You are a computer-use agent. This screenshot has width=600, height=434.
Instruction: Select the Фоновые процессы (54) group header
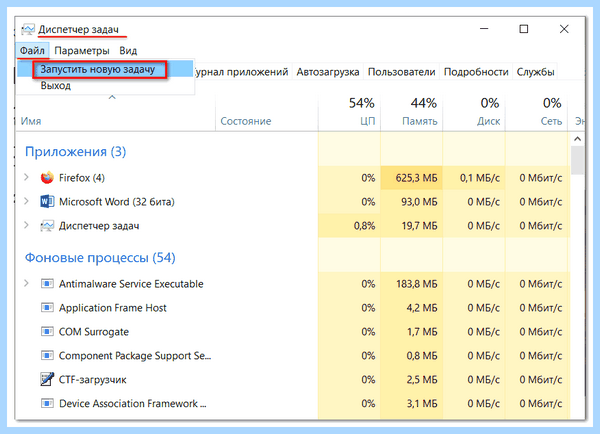point(100,258)
